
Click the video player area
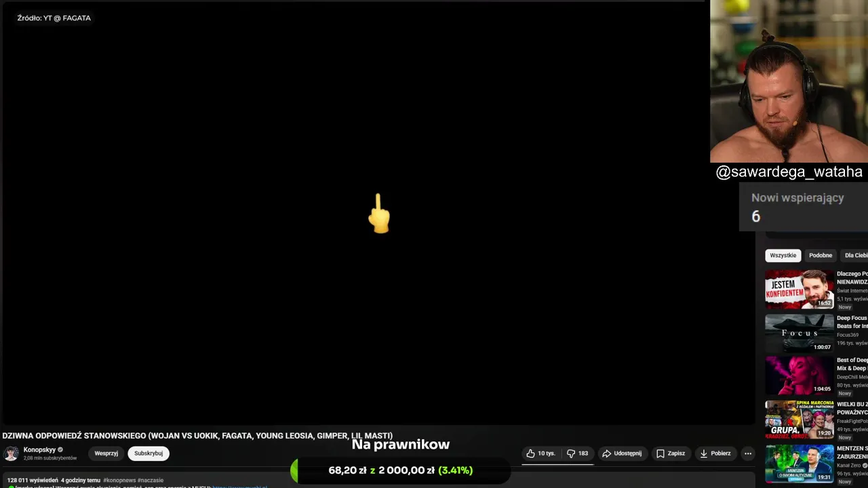(x=378, y=213)
